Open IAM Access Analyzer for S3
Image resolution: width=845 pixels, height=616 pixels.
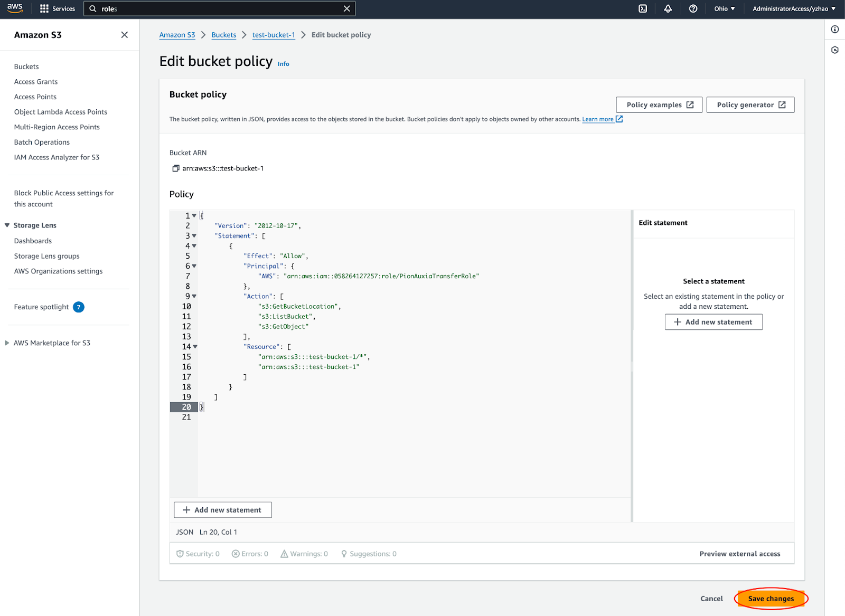click(57, 157)
